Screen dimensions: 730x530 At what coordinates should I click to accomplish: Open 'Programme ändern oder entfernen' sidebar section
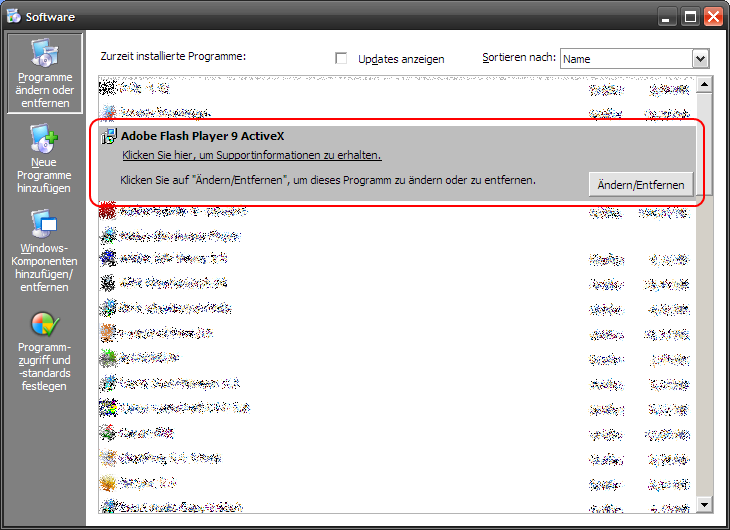(x=45, y=73)
